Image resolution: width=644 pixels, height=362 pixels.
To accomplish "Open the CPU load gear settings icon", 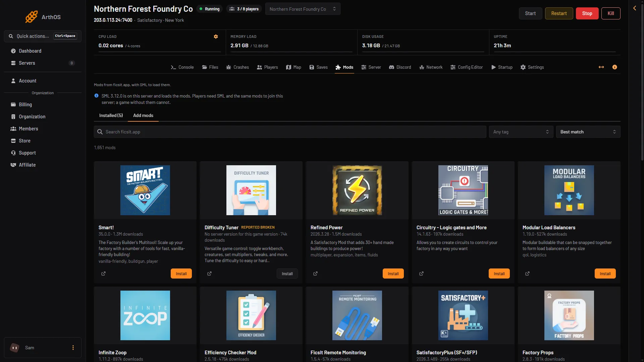I will click(x=216, y=37).
